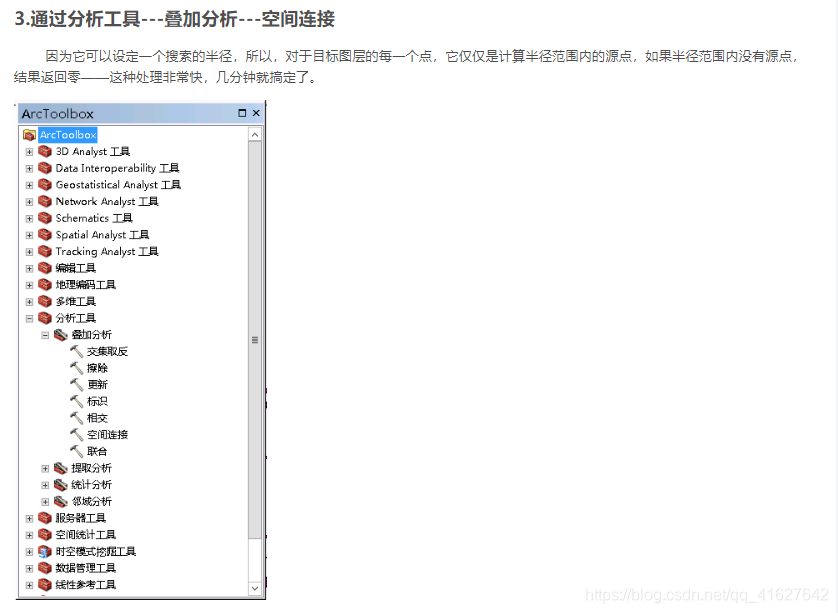Viewport: 838px width, 613px height.
Task: Click the hammer icon for 擦除
Action: 77,368
